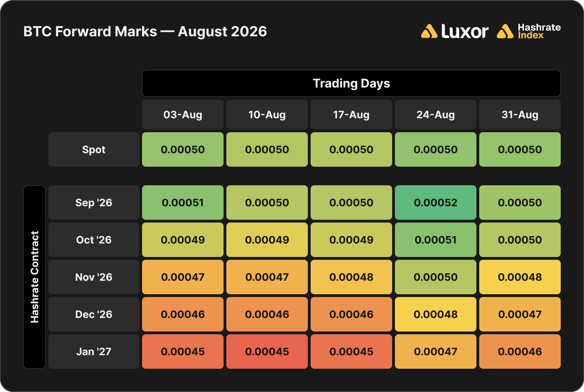This screenshot has height=392, width=584.
Task: Click Oct '26 value for 24-Aug
Action: (435, 240)
